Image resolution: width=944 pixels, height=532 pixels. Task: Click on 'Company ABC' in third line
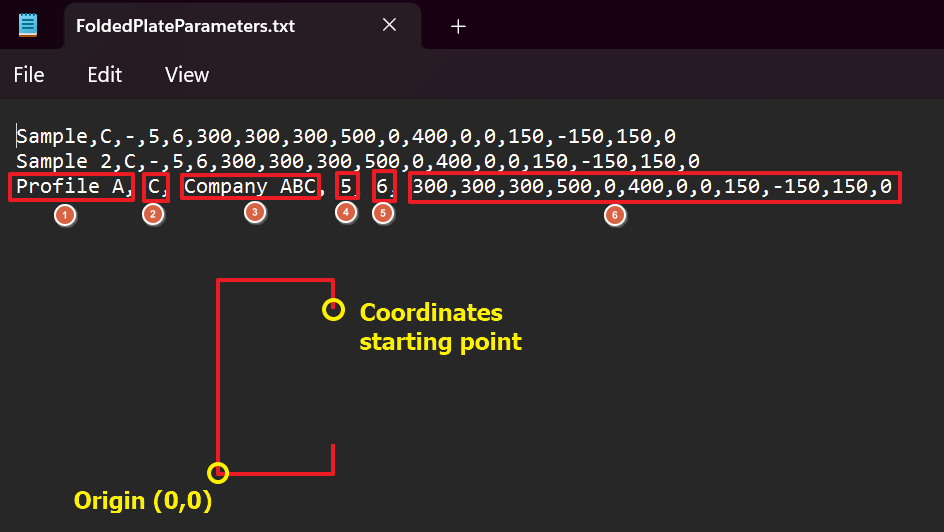pos(250,187)
